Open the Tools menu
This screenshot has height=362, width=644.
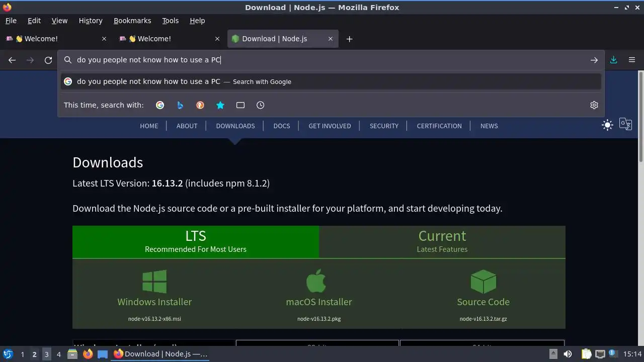[170, 21]
